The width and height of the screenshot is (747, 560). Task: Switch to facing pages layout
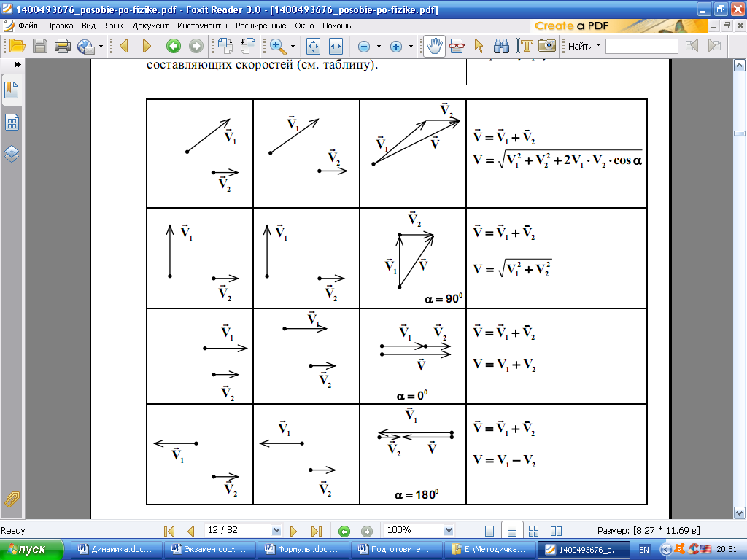(556, 531)
